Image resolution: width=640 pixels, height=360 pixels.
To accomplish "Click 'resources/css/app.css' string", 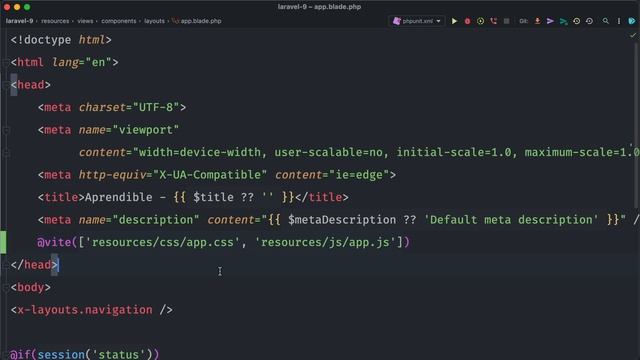I will pyautogui.click(x=162, y=242).
